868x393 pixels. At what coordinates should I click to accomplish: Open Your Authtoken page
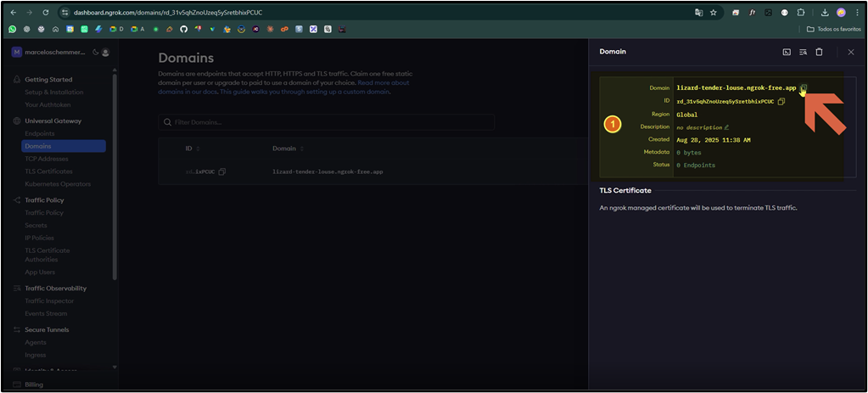coord(48,104)
